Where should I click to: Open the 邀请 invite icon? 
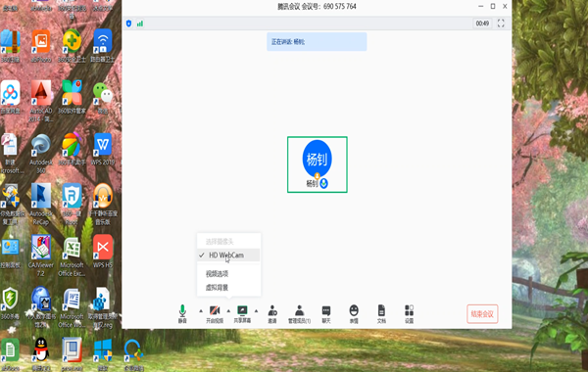coord(272,314)
